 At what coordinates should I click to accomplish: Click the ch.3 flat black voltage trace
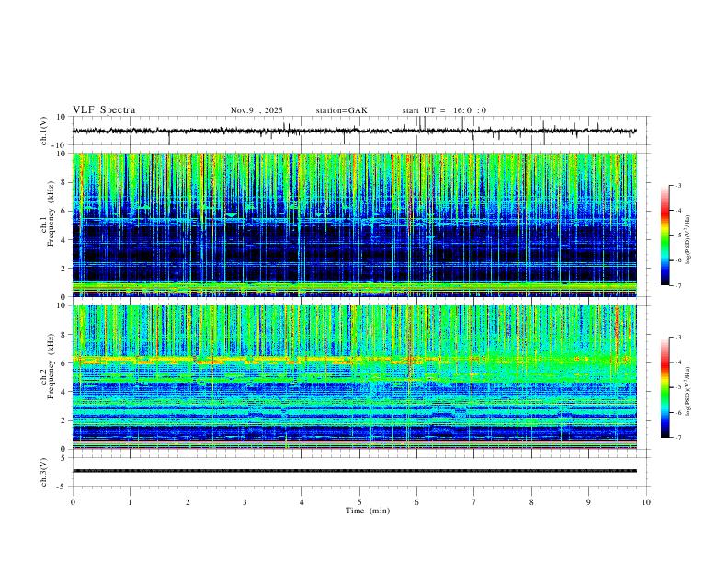pyautogui.click(x=354, y=471)
